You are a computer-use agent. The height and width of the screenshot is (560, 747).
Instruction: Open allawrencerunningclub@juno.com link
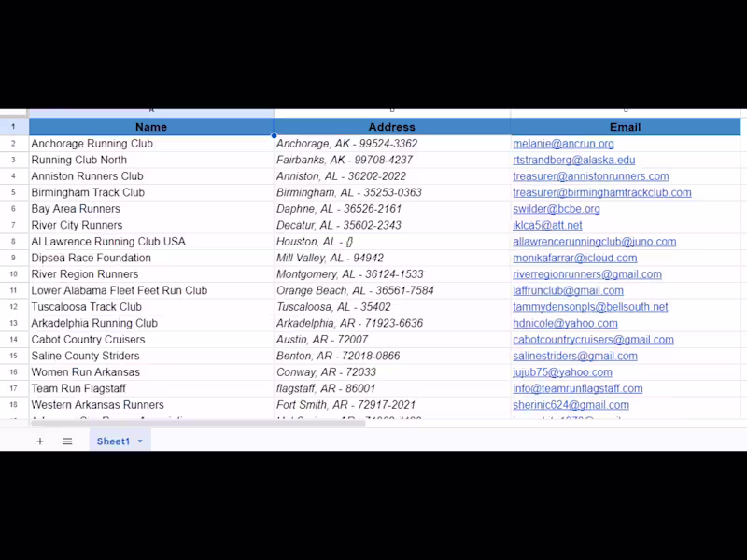click(594, 242)
